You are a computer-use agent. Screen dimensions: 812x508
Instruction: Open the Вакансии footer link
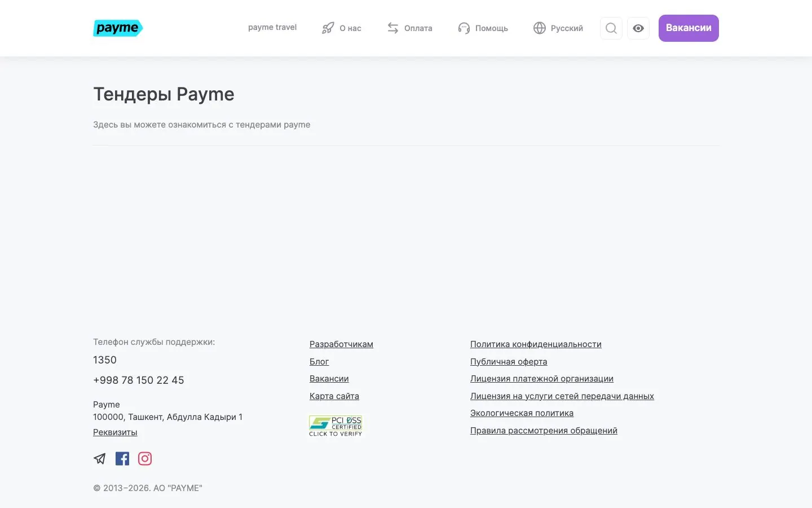pyautogui.click(x=329, y=379)
